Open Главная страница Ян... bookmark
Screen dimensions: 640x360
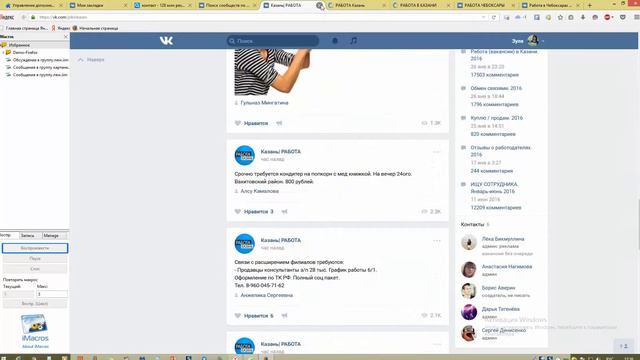coord(24,28)
